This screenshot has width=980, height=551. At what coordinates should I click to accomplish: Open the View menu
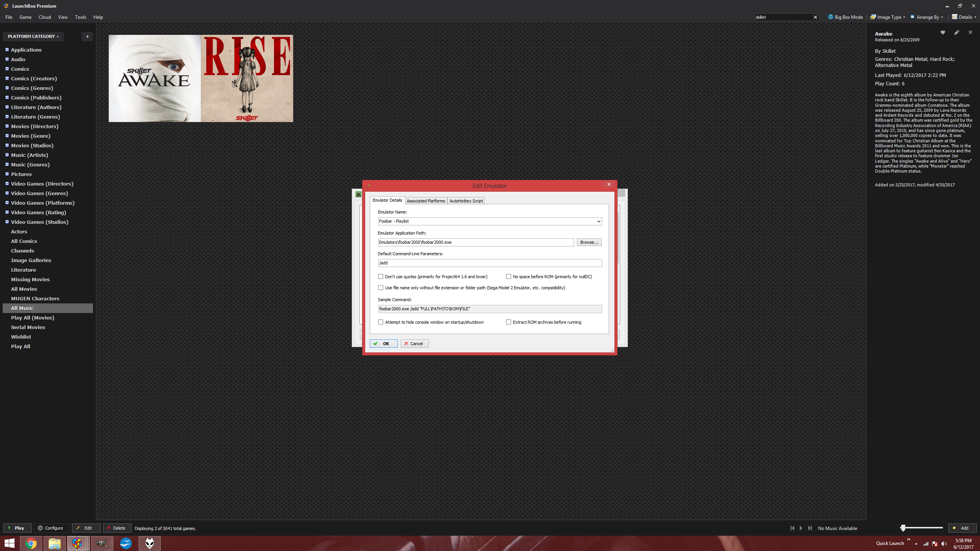coord(63,17)
